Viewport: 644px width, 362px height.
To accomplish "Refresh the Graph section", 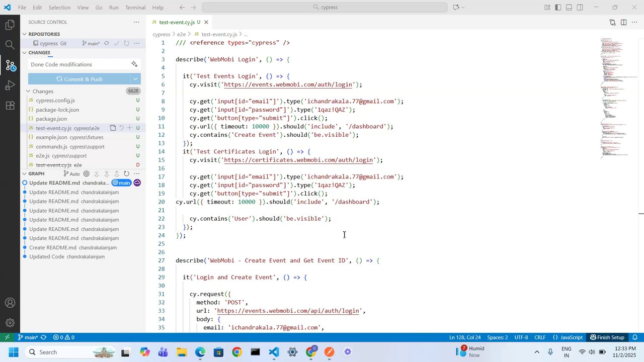I will (126, 173).
